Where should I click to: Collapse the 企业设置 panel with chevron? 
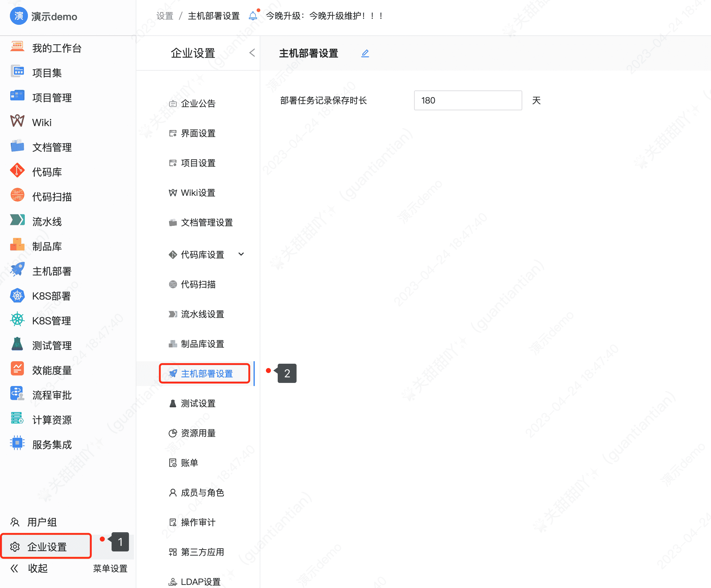(x=252, y=53)
